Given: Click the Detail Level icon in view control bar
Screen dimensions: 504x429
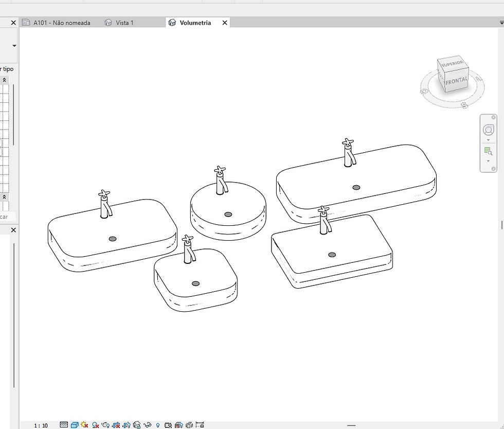Looking at the screenshot, I should (64, 425).
